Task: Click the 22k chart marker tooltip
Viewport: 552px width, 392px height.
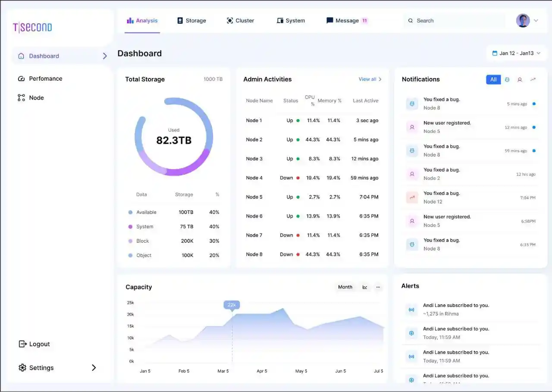Action: coord(232,305)
